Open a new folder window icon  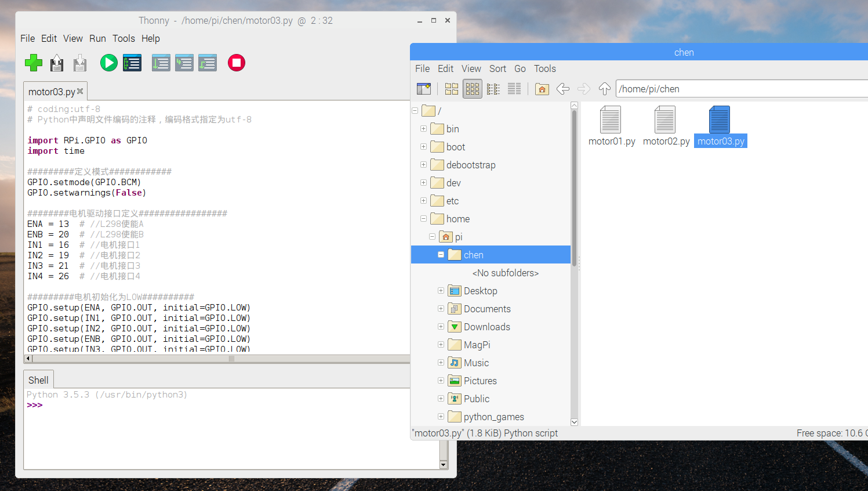(424, 89)
